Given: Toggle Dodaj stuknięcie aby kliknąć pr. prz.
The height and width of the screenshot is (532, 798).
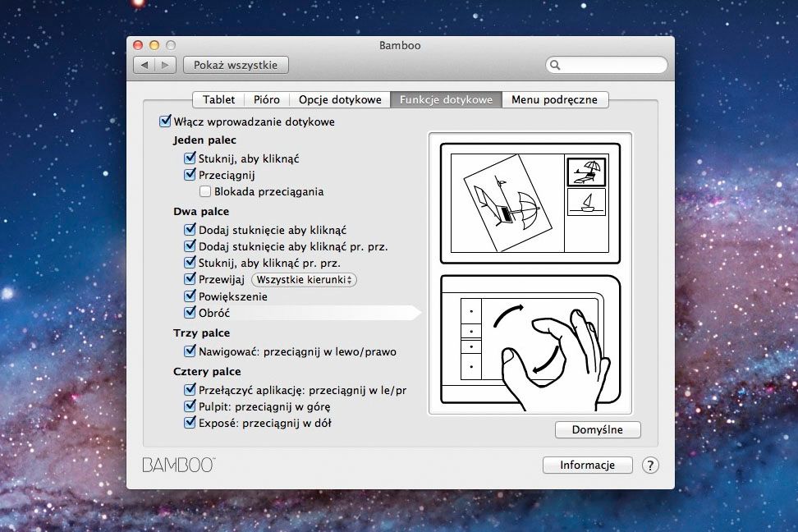Looking at the screenshot, I should pos(190,246).
